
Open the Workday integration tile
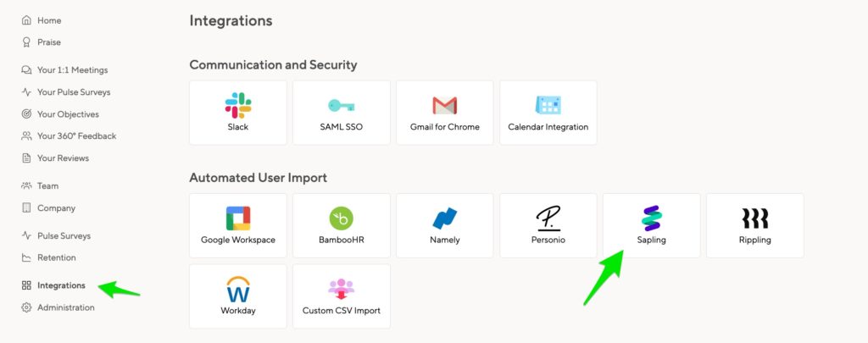pyautogui.click(x=238, y=296)
